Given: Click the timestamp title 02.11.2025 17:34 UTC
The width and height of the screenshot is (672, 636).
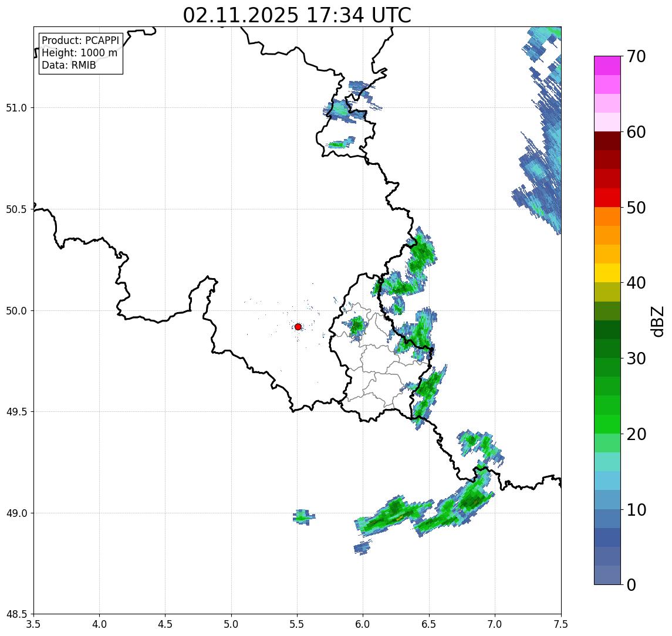Looking at the screenshot, I should 297,15.
